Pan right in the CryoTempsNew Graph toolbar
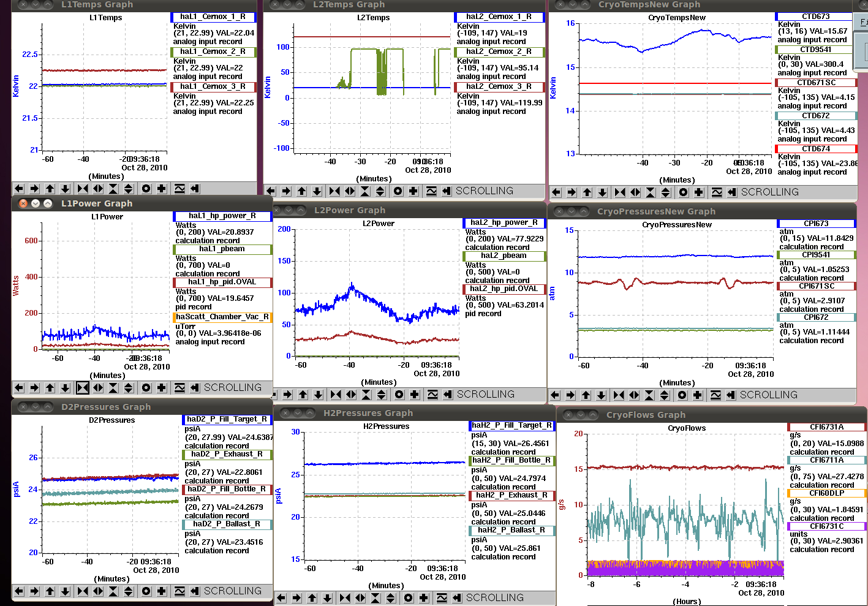Screen dimensions: 868x606 (572, 192)
